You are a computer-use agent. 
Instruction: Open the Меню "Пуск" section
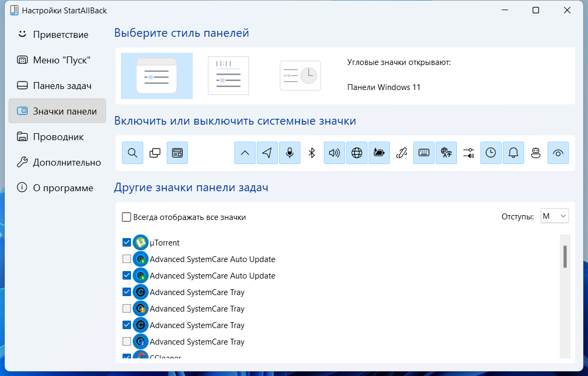(58, 60)
